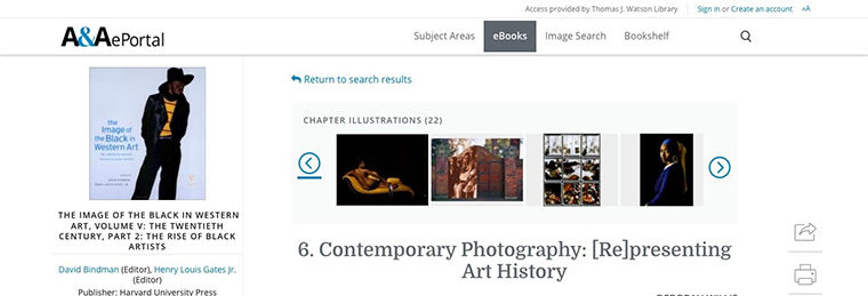Open the Bookshelf page
This screenshot has height=296, width=868.
pos(646,36)
